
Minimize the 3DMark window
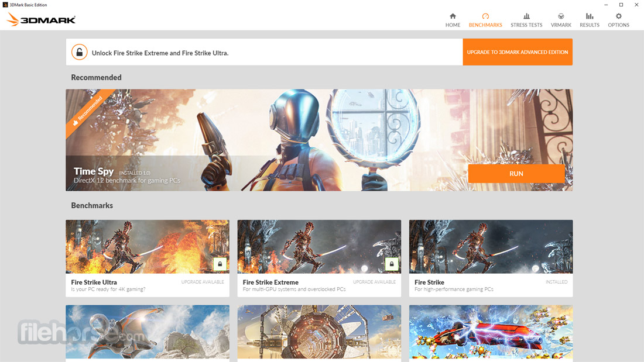click(606, 5)
